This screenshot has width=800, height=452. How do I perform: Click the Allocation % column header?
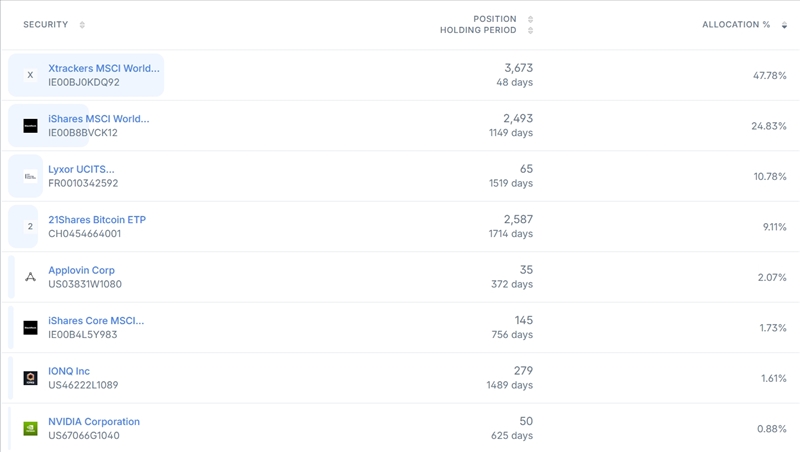(736, 25)
